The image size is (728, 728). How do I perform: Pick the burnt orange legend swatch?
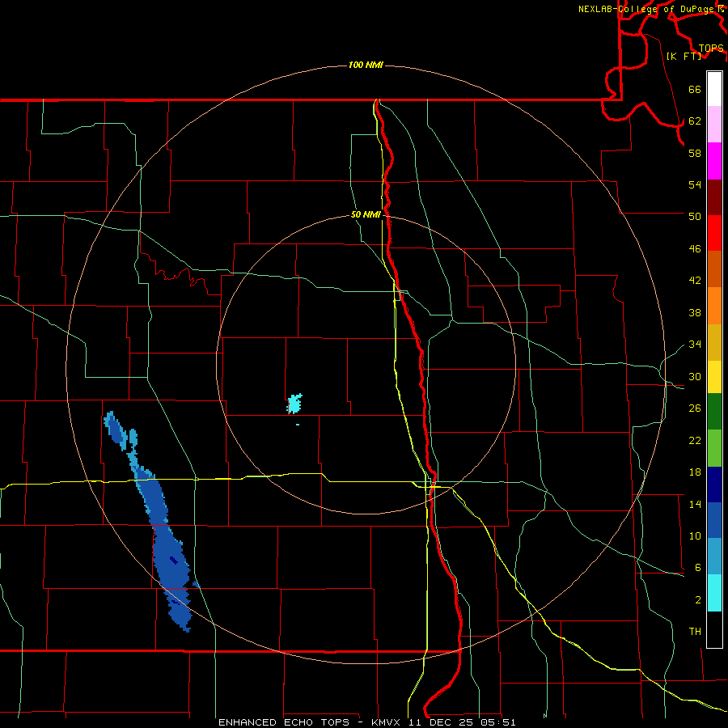pos(714,269)
